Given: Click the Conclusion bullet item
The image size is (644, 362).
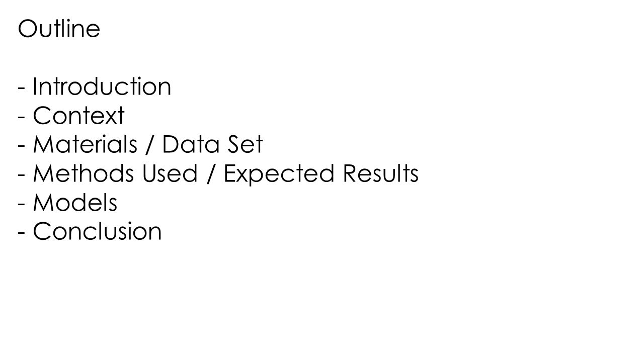Looking at the screenshot, I should [97, 232].
